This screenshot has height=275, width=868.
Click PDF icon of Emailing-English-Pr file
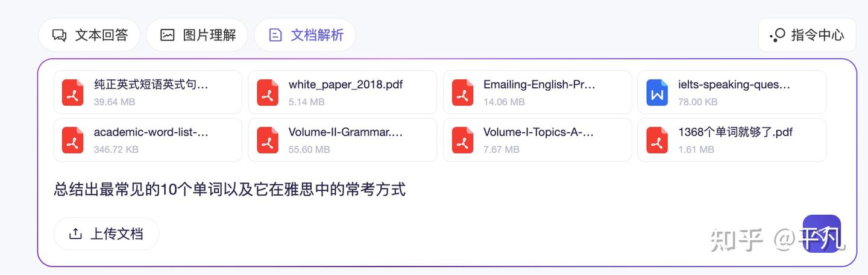[462, 93]
